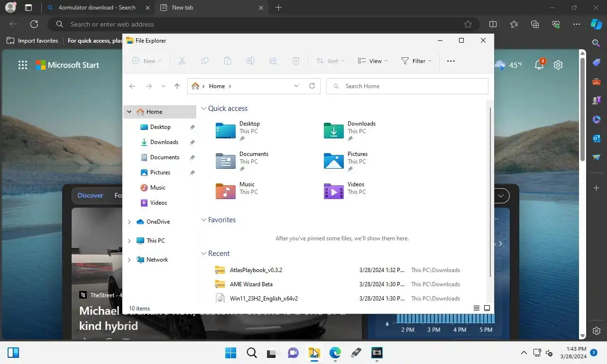Open the Chat icon on taskbar
The image size is (607, 364).
tap(293, 353)
